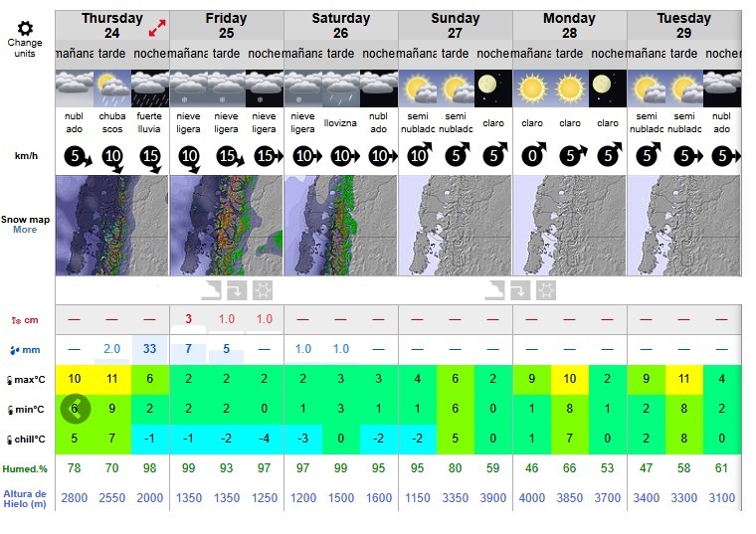Click green circular badge on Thursday min temperature
The width and height of the screenshot is (756, 534).
coord(76,409)
